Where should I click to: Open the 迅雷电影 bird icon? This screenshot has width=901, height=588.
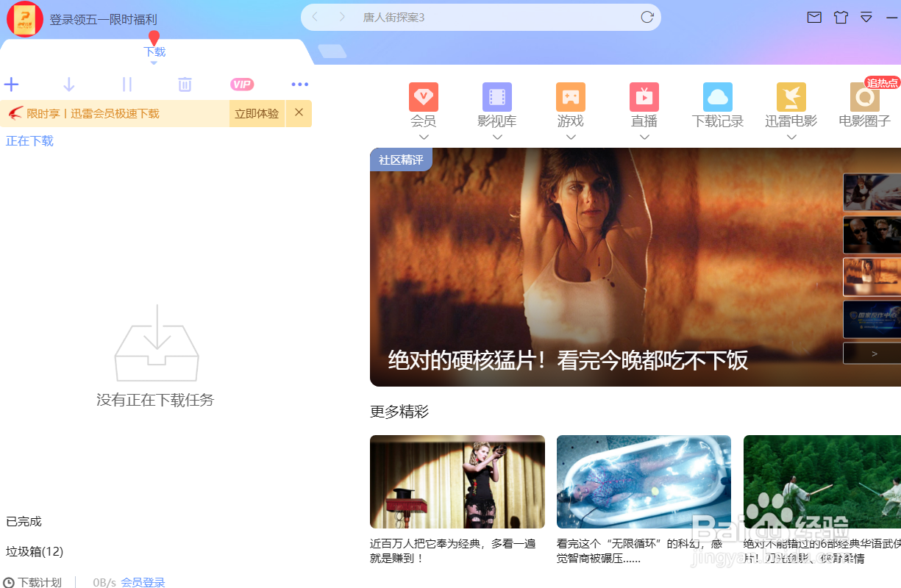point(791,97)
